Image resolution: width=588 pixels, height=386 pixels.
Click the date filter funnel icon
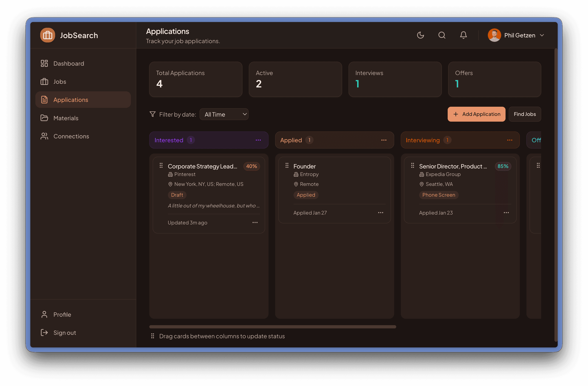(x=153, y=114)
